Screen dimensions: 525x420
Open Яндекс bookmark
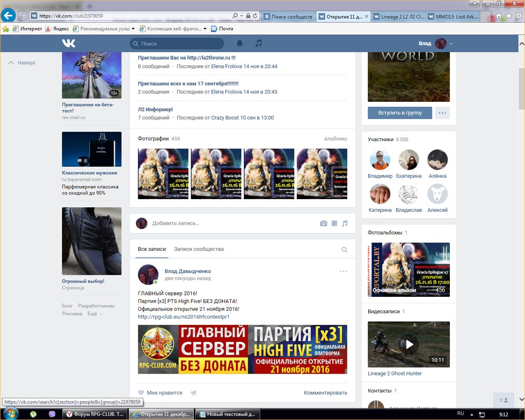(57, 29)
